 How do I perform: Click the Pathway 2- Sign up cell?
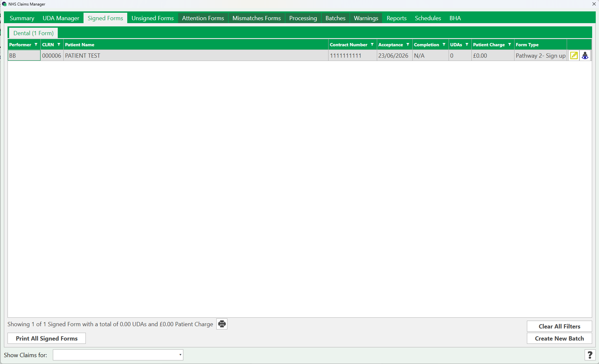pyautogui.click(x=541, y=55)
